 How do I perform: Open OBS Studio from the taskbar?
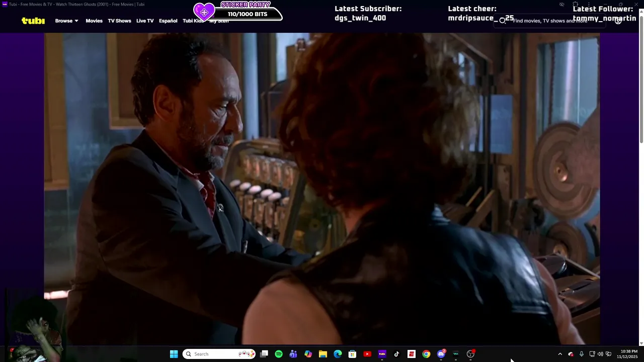(471, 354)
